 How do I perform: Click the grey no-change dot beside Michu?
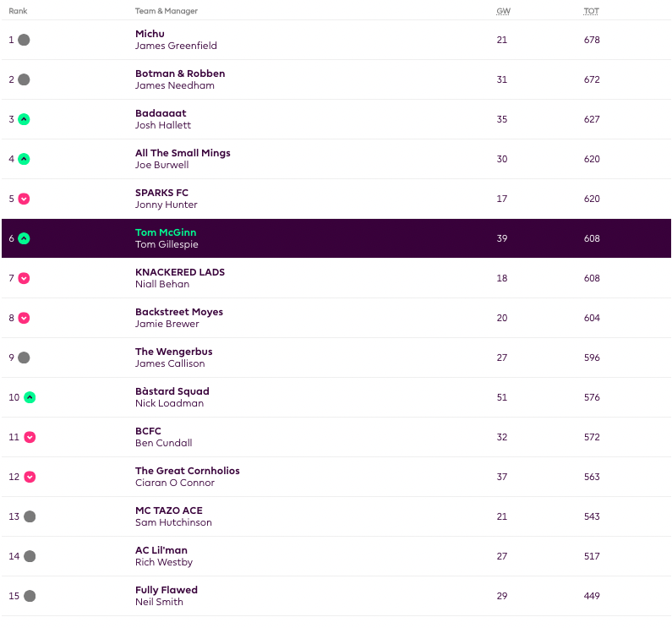(24, 40)
